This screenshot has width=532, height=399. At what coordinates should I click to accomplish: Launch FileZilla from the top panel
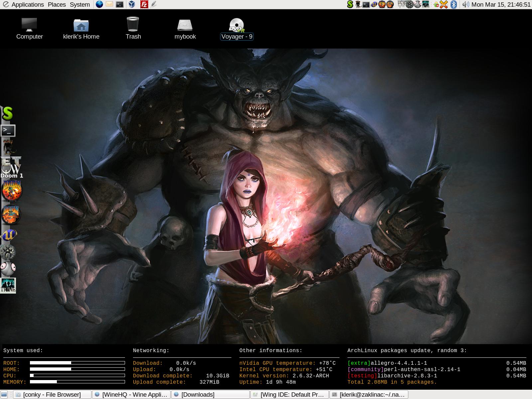[x=144, y=4]
